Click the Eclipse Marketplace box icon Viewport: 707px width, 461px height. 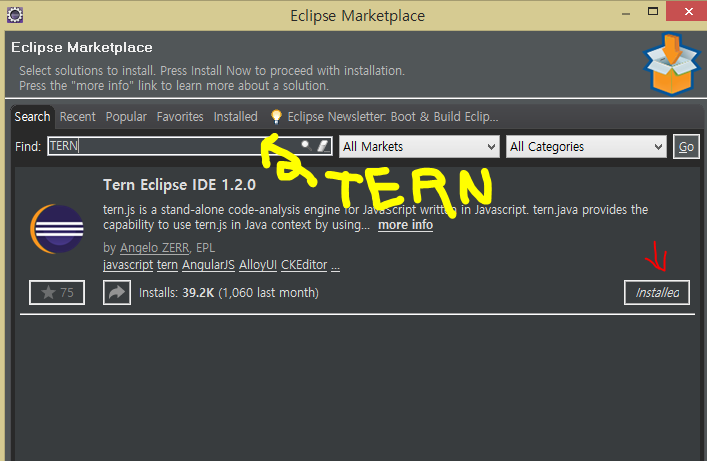click(671, 64)
